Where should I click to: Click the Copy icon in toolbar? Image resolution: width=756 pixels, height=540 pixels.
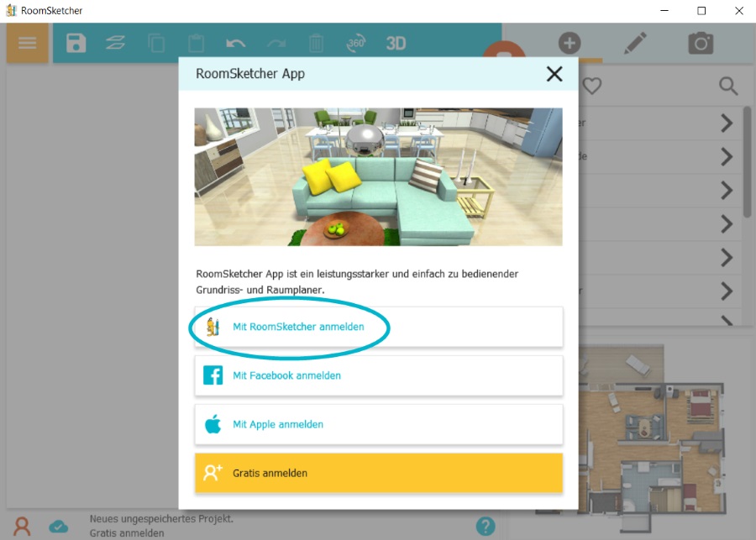155,44
